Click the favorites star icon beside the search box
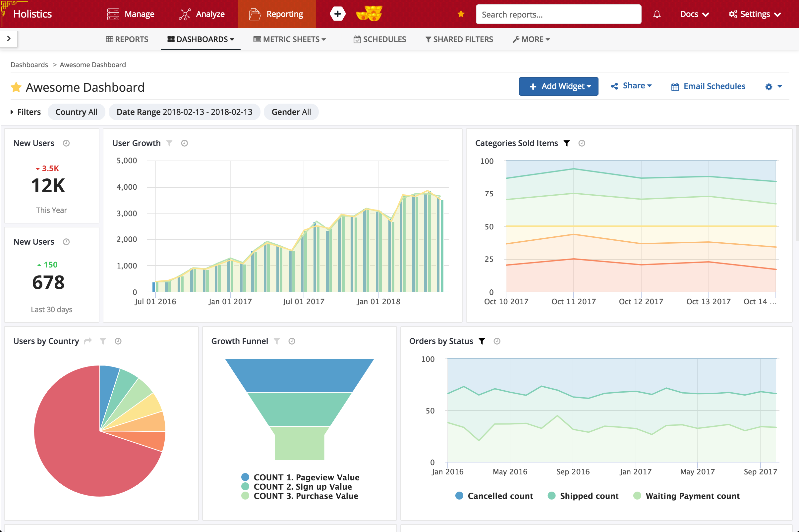This screenshot has height=532, width=799. click(x=461, y=14)
